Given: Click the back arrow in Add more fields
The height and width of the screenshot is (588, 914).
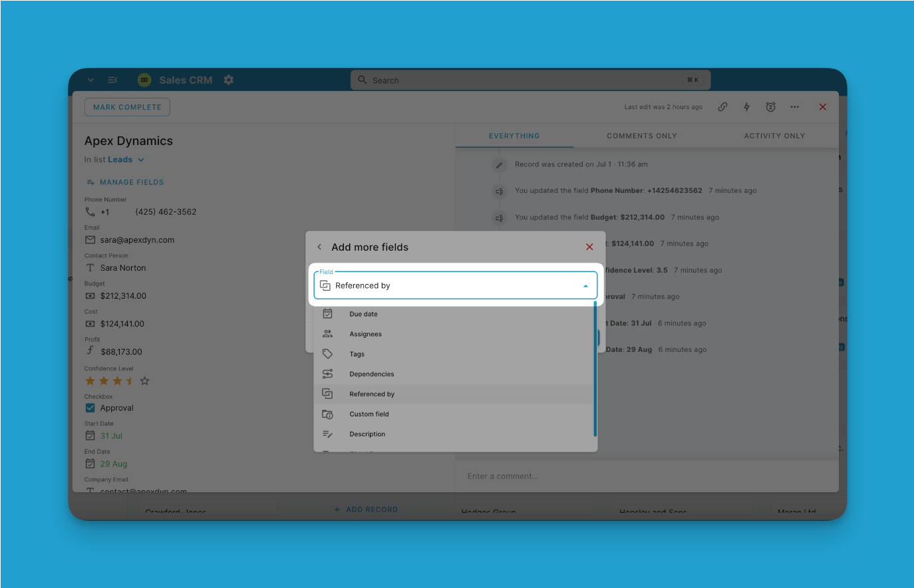Looking at the screenshot, I should coord(319,247).
